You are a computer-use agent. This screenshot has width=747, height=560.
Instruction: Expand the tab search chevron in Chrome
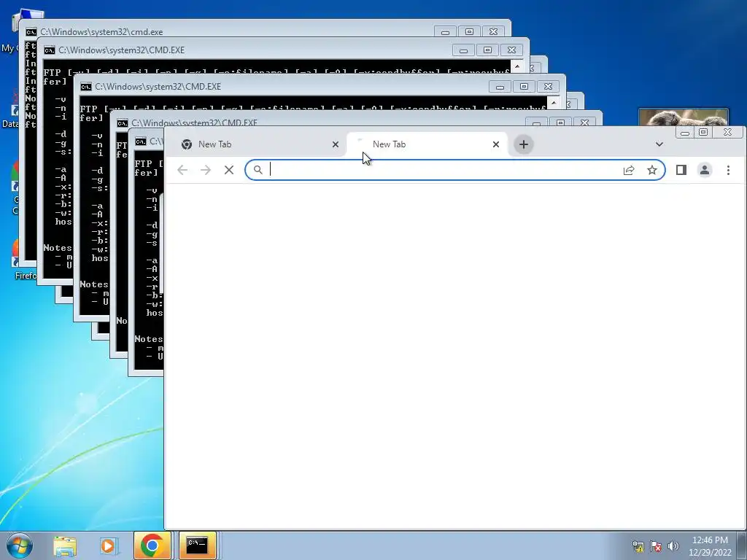tap(659, 144)
